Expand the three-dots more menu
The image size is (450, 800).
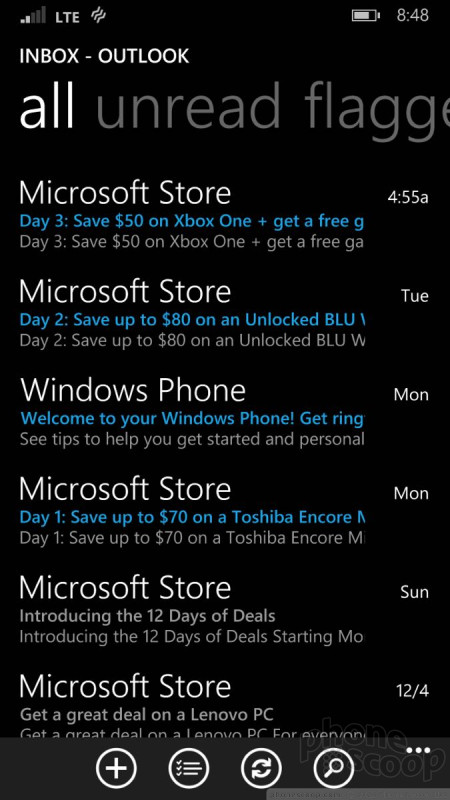click(418, 751)
